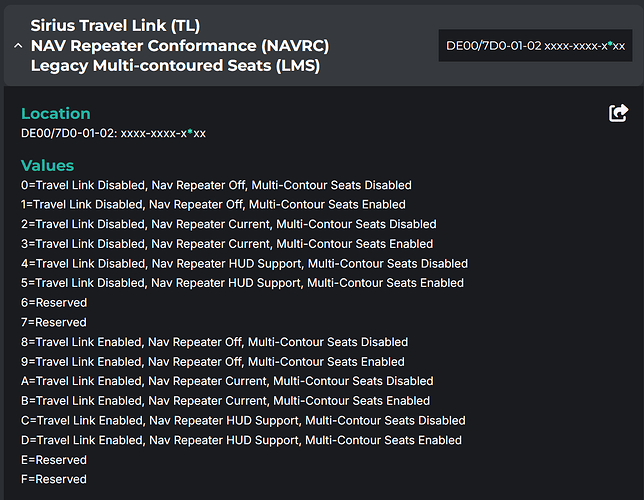This screenshot has width=644, height=500.
Task: Click value 1 Multi-Contour Seats Enabled line
Action: (x=212, y=204)
